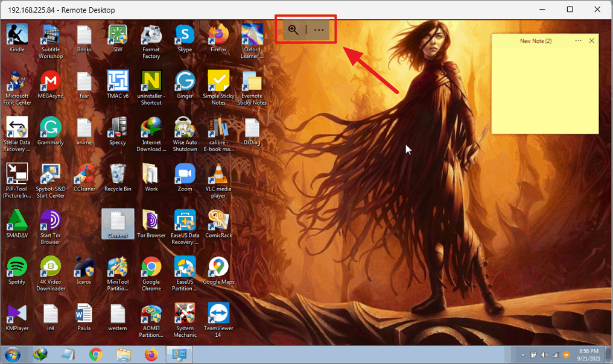Show hidden icons in the system tray
613x364 pixels.
coord(522,355)
